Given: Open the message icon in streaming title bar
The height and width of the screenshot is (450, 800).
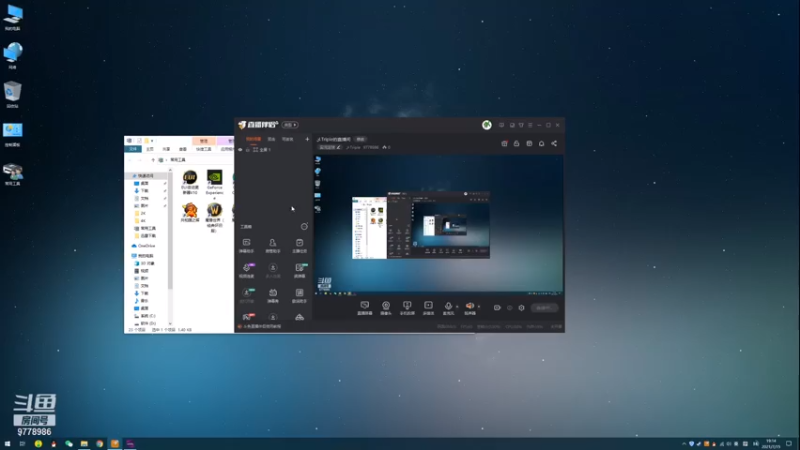Looking at the screenshot, I should tap(502, 125).
